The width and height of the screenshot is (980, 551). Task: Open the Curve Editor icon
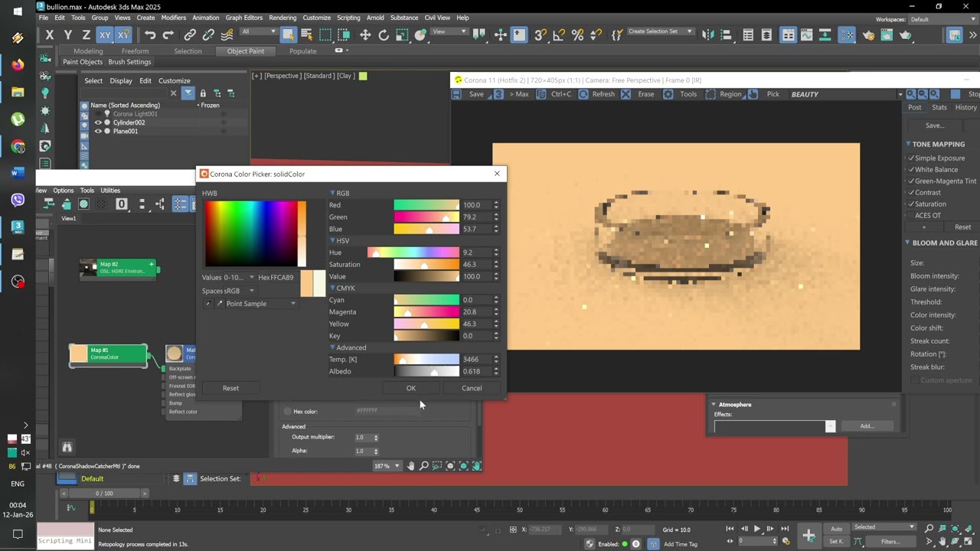tap(806, 35)
